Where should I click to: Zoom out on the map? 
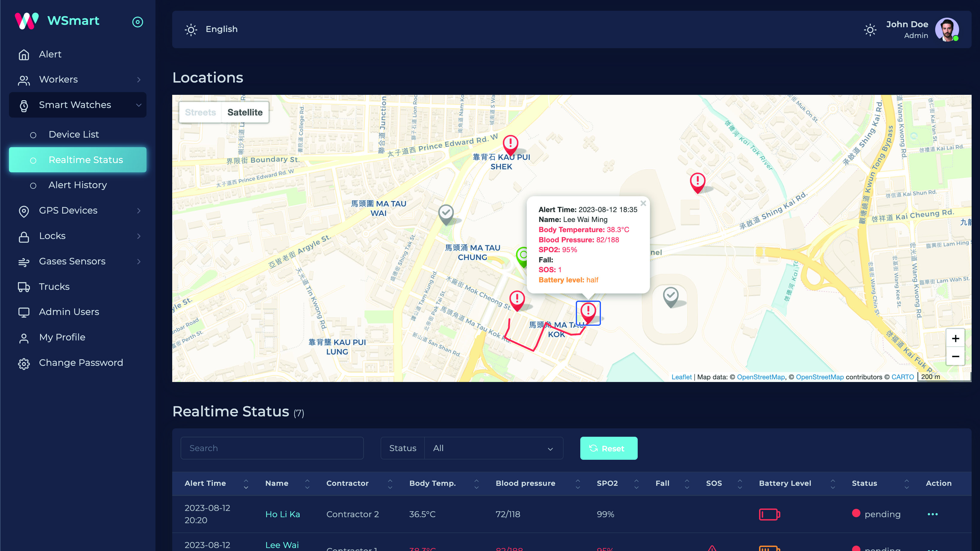(955, 356)
